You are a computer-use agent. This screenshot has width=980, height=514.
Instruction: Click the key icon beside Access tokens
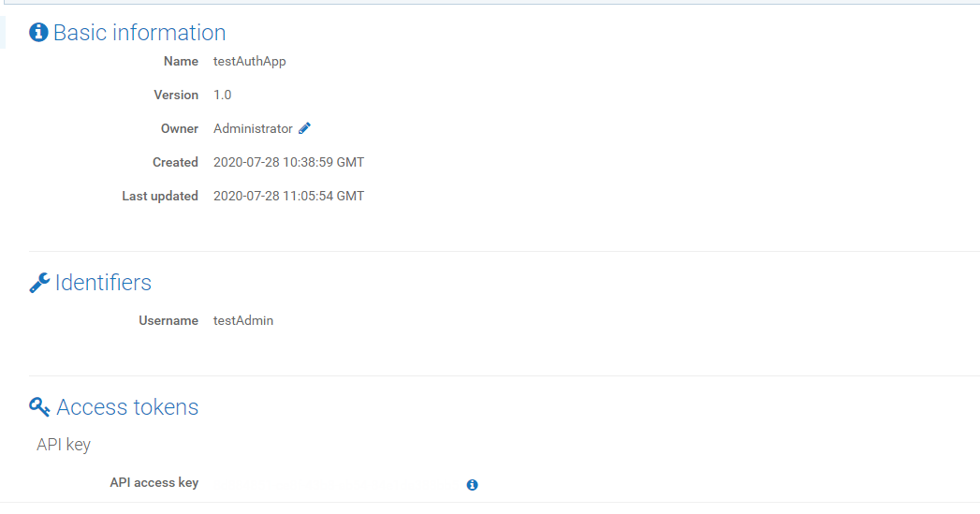point(39,406)
